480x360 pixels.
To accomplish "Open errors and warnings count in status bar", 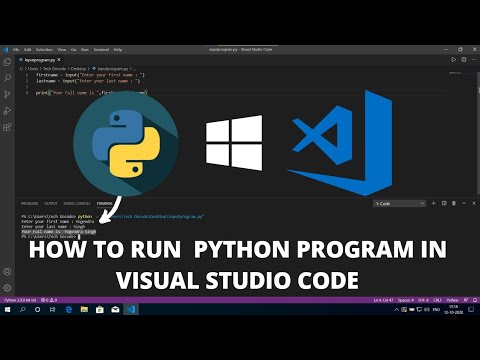I will click(x=49, y=300).
